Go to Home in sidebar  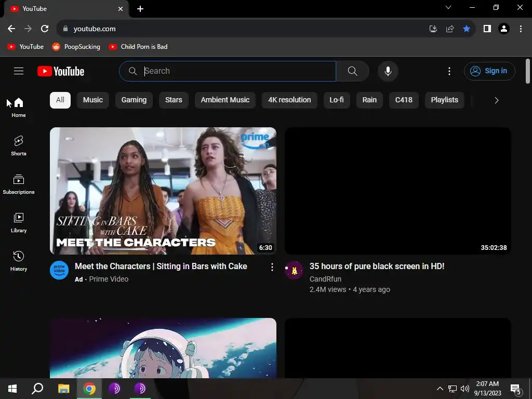(19, 108)
